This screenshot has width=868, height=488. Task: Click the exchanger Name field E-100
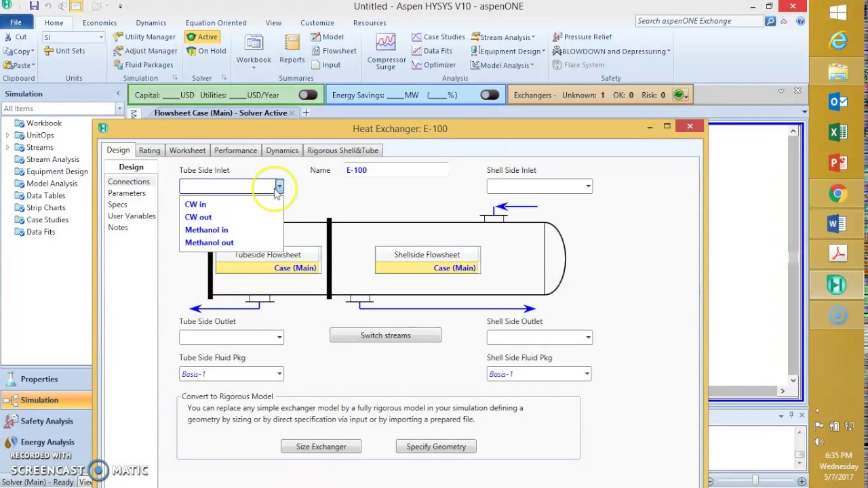click(396, 170)
